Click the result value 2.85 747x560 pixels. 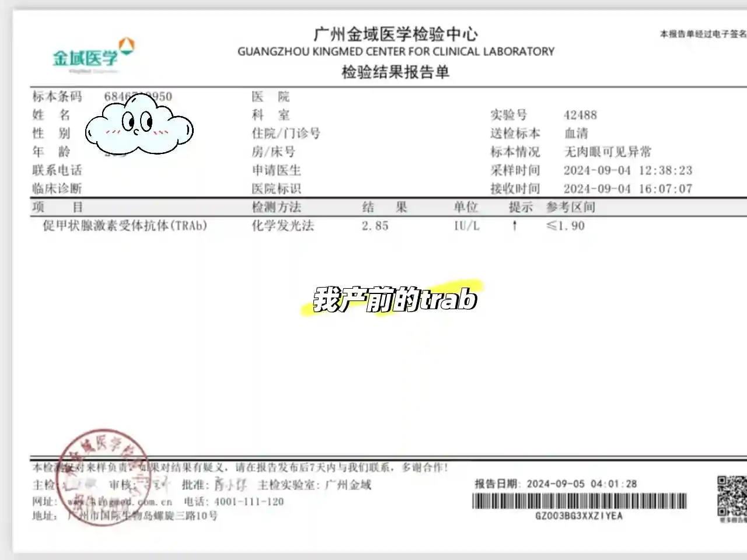point(375,226)
